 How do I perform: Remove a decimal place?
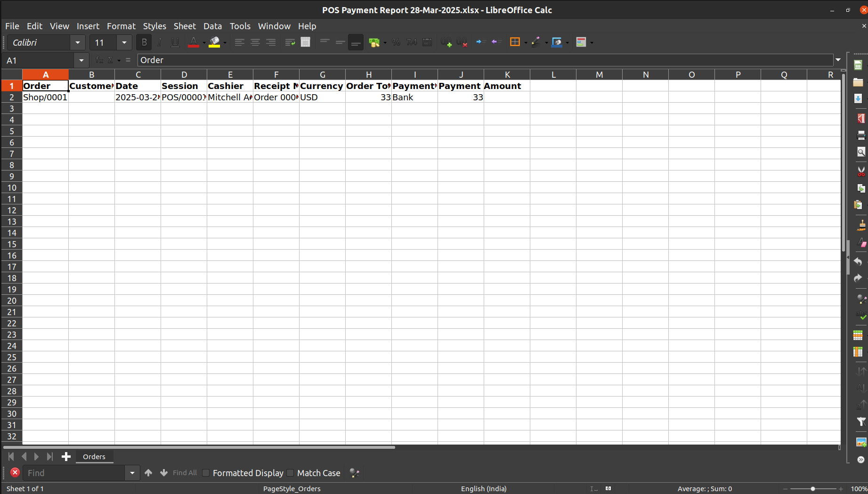pos(462,42)
